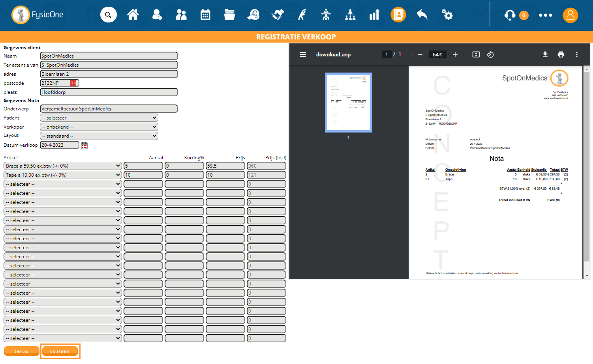Click the user profile avatar icon
593x364 pixels.
pyautogui.click(x=570, y=15)
